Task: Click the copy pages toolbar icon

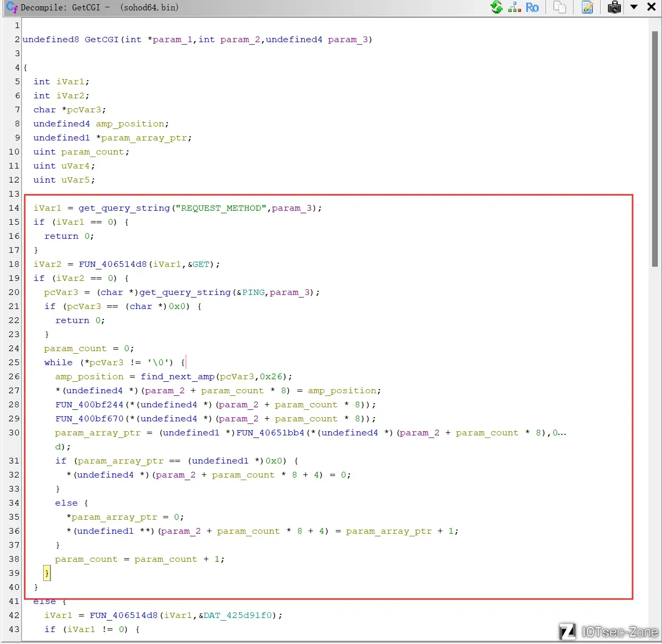Action: (560, 7)
